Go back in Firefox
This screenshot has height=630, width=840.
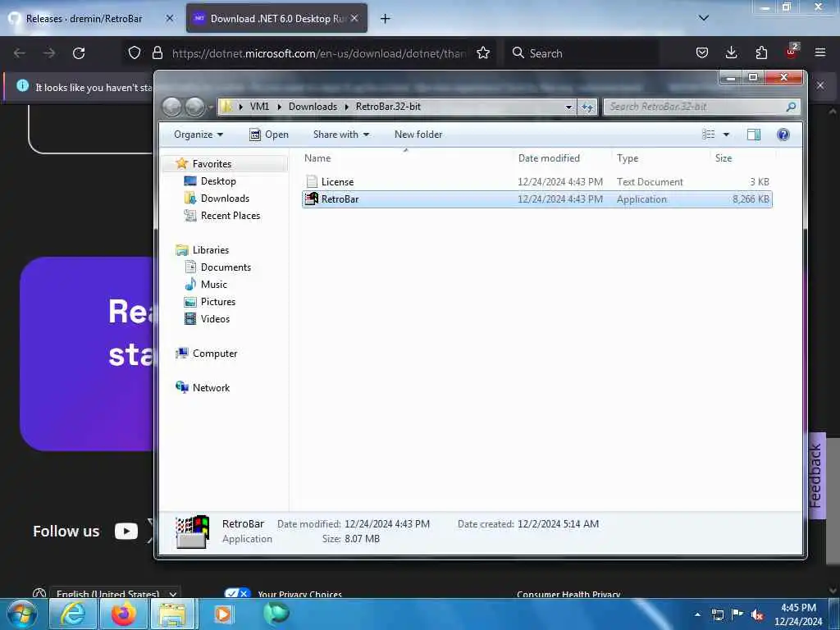20,53
